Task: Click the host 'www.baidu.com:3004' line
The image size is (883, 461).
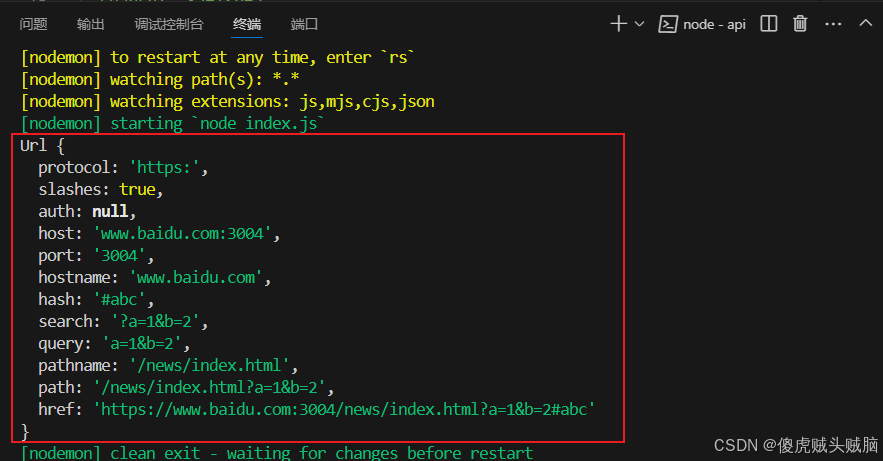Action: click(159, 234)
